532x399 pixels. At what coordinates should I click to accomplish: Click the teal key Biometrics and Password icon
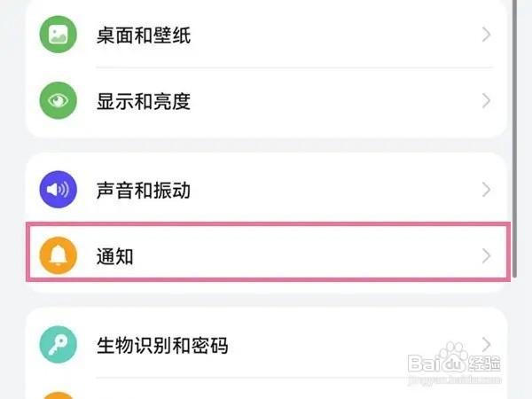[59, 344]
